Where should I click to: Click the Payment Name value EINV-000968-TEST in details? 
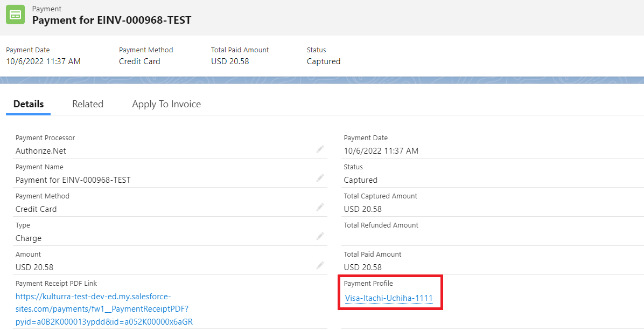click(x=73, y=180)
